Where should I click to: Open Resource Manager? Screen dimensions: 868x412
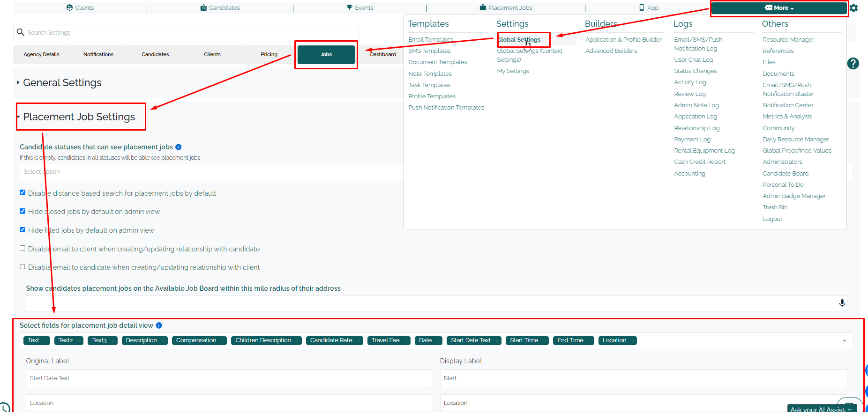point(788,40)
